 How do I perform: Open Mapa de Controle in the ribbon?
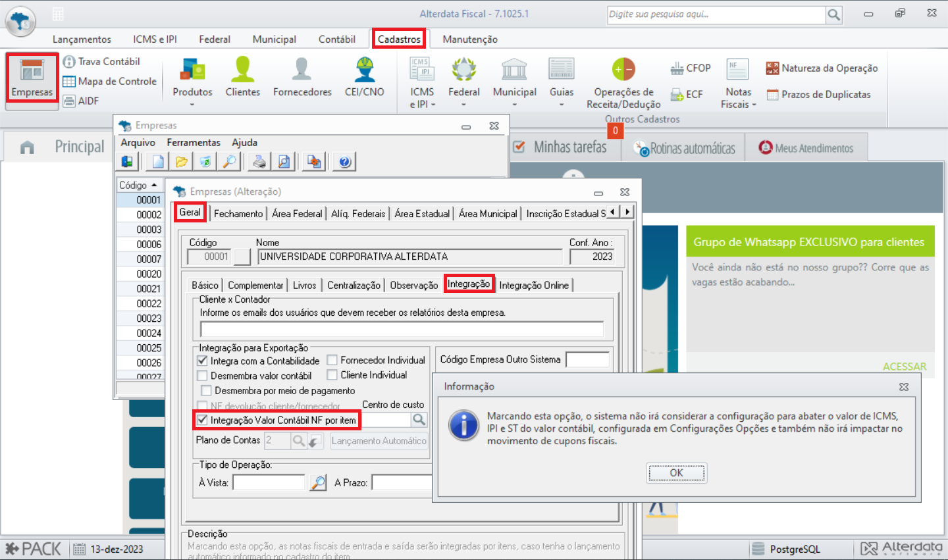point(109,82)
